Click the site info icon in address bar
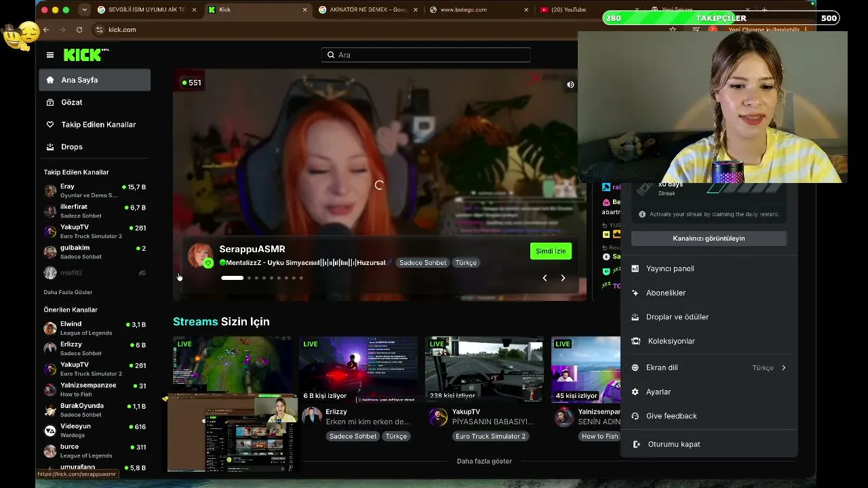This screenshot has width=868, height=488. (100, 30)
